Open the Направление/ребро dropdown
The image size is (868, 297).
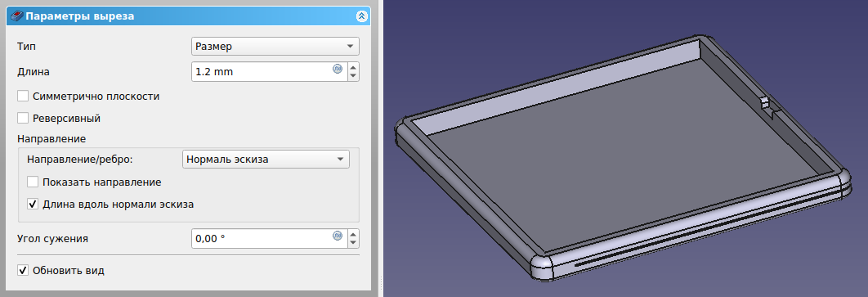266,159
